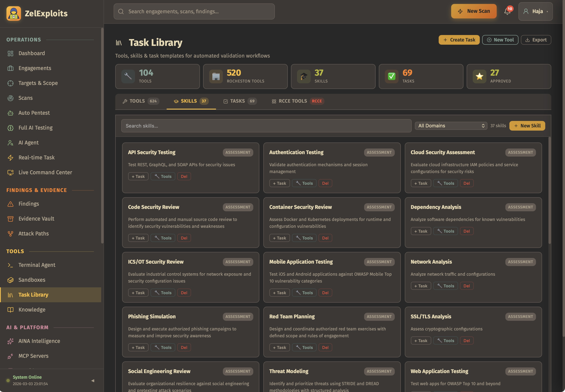
Task: Open the Evidence Vault
Action: click(36, 219)
